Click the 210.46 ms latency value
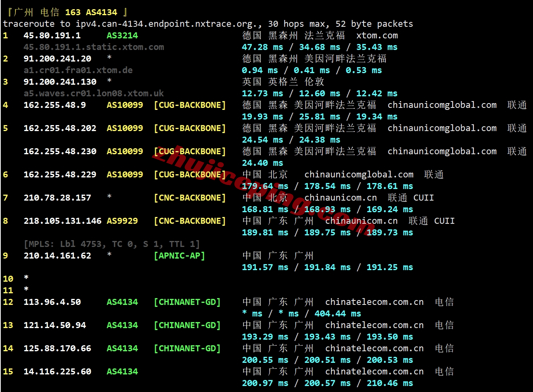533x392 pixels. (390, 383)
